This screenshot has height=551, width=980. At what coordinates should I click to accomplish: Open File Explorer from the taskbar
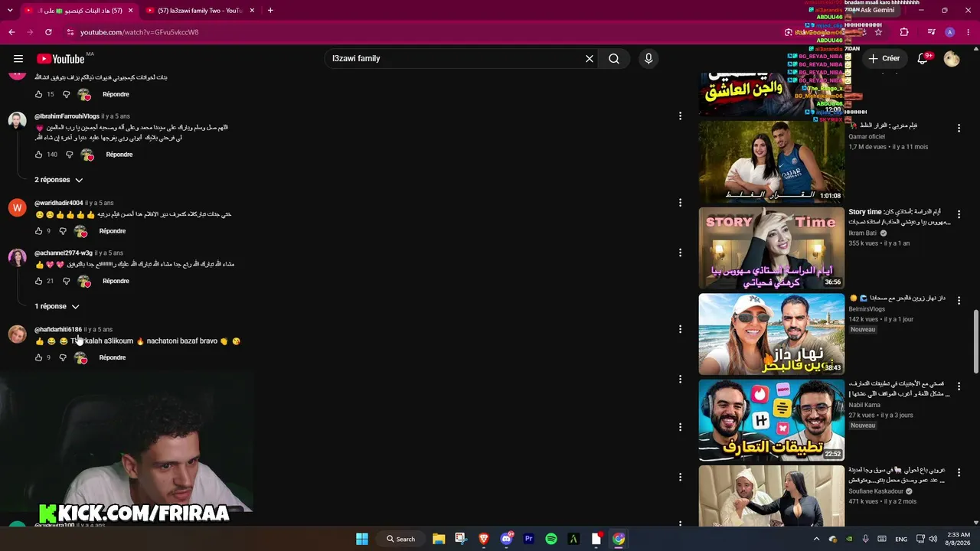point(439,539)
